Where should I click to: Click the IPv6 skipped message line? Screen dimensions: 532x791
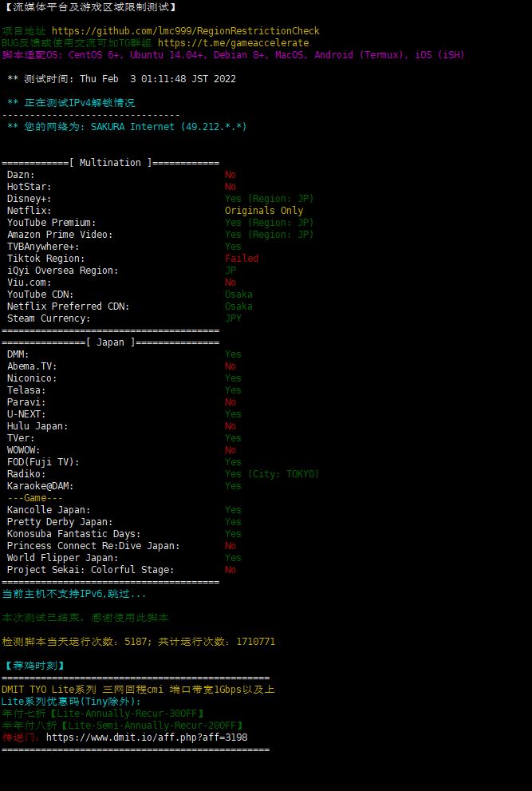pyautogui.click(x=74, y=595)
